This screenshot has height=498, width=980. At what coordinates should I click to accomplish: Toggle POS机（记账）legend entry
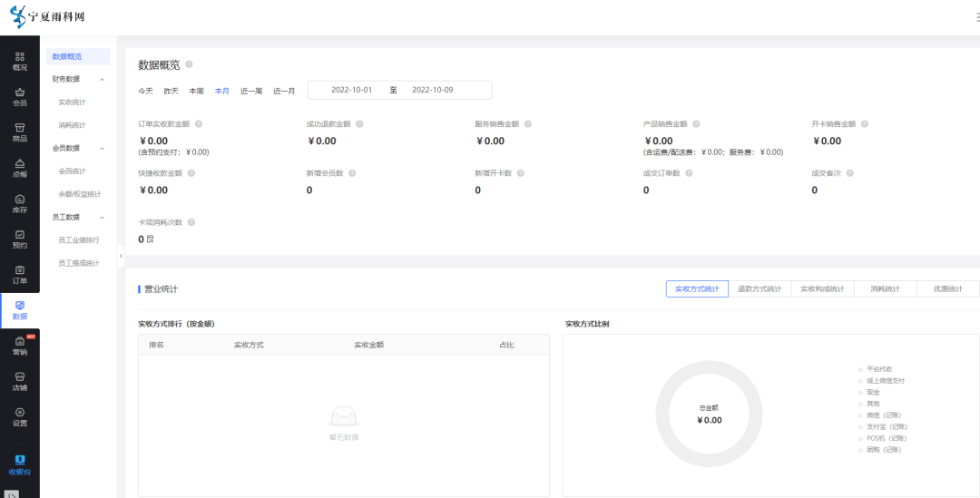pos(884,438)
